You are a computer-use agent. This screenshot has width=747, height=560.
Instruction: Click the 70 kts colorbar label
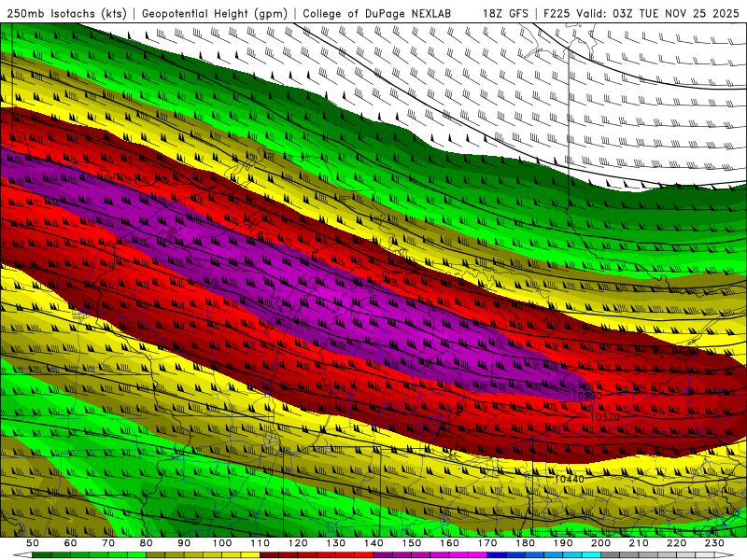[x=108, y=543]
